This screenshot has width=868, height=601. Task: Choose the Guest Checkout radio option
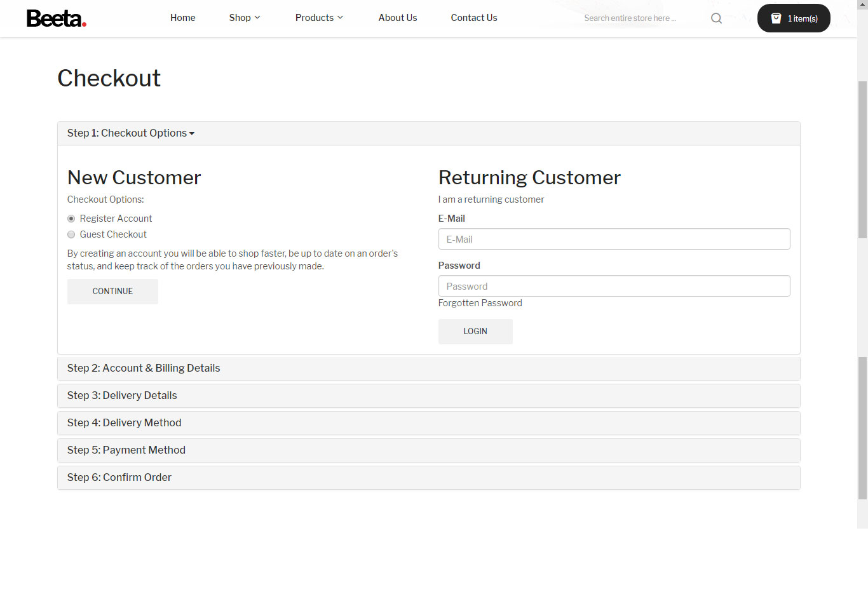pos(71,234)
